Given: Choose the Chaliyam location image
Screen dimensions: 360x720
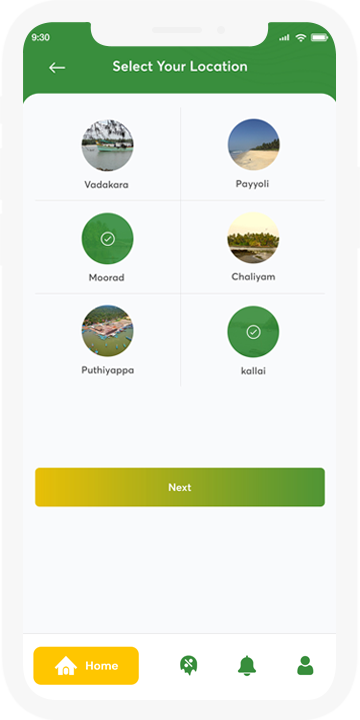Looking at the screenshot, I should [x=253, y=238].
